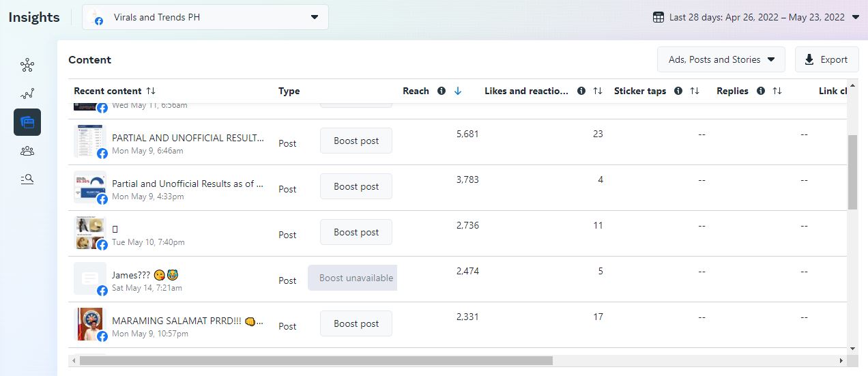Sort by the Reach down-arrow icon
Screen dimensions: 868x376
tap(458, 91)
